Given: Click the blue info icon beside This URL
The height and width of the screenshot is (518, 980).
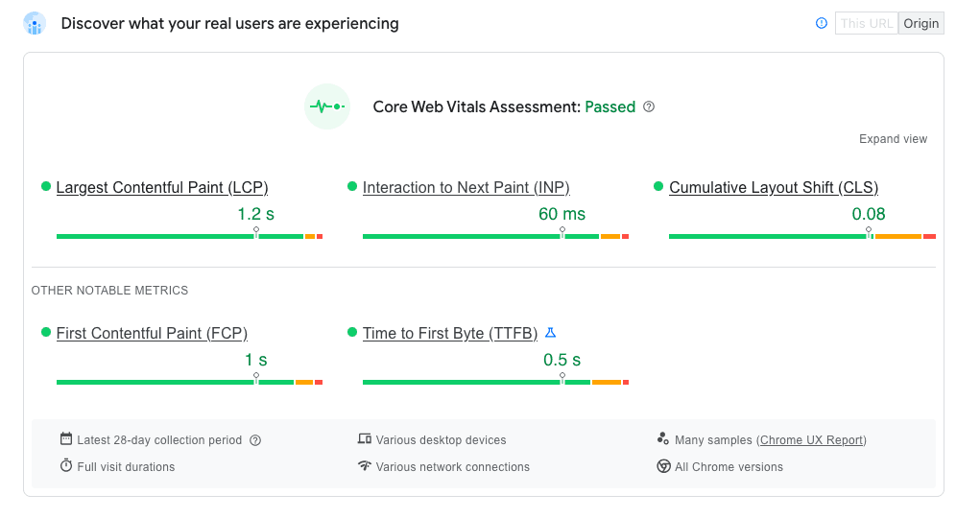Looking at the screenshot, I should point(822,23).
